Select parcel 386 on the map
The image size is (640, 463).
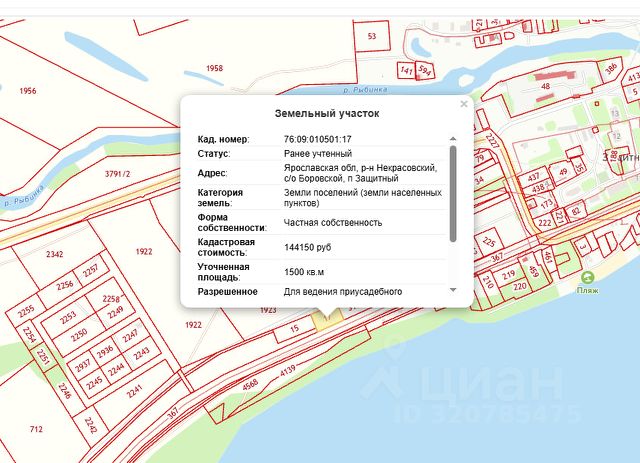pyautogui.click(x=611, y=68)
